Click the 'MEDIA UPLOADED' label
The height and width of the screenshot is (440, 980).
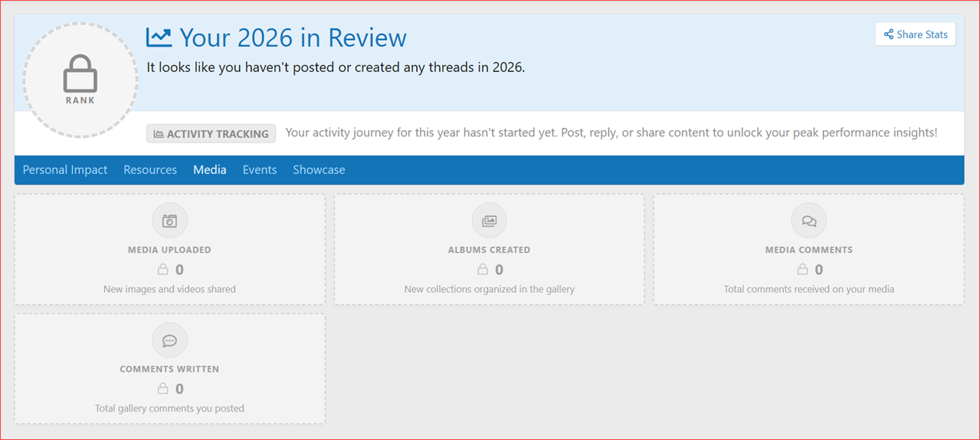coord(169,250)
